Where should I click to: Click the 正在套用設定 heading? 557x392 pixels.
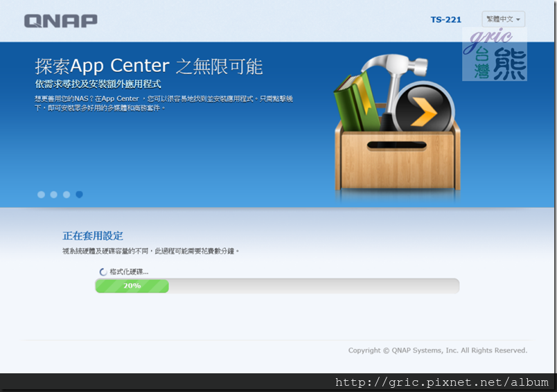tap(93, 235)
